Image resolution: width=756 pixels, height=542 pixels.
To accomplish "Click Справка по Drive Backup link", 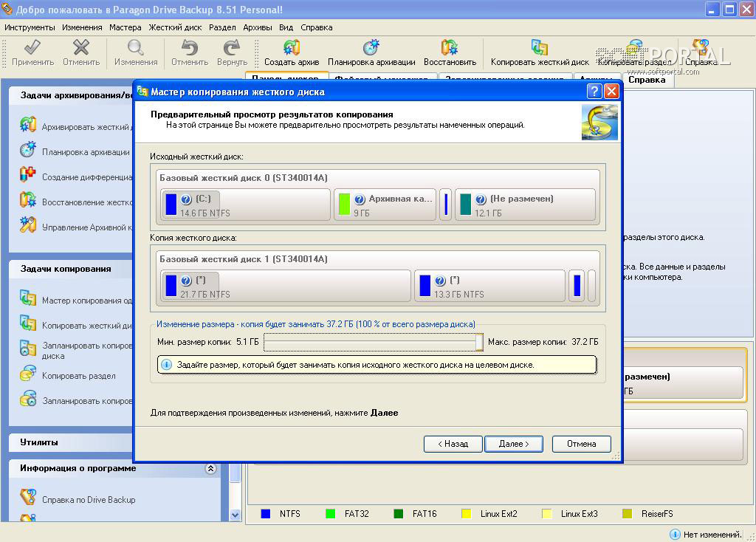I will (89, 500).
